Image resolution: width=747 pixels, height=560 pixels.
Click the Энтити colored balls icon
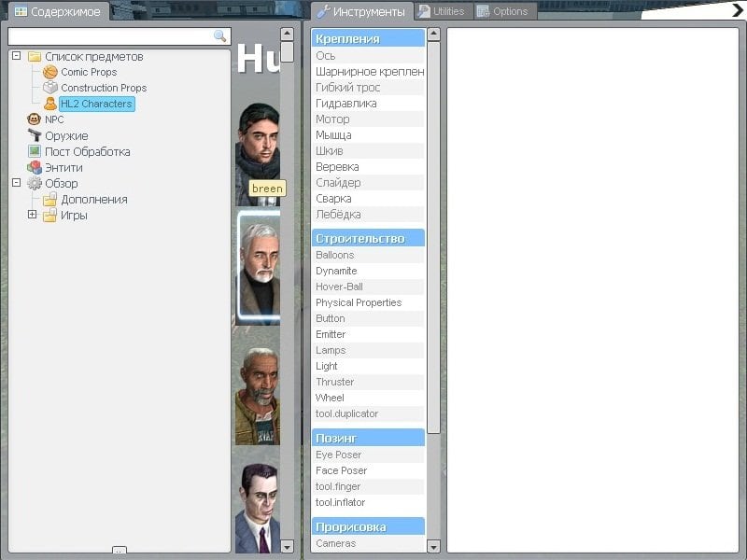click(35, 167)
